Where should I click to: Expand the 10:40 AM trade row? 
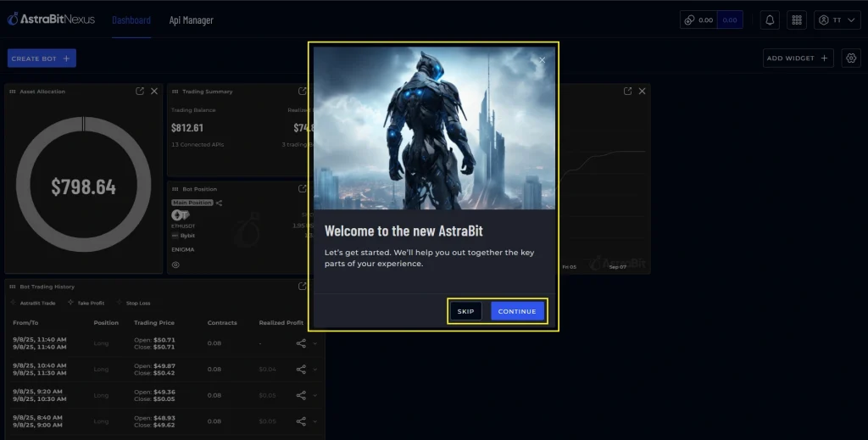pos(315,369)
